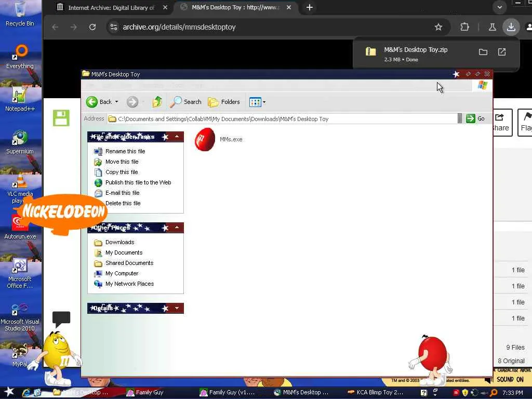This screenshot has height=399, width=532.
Task: Click the browser forward arrow
Action: (74, 27)
